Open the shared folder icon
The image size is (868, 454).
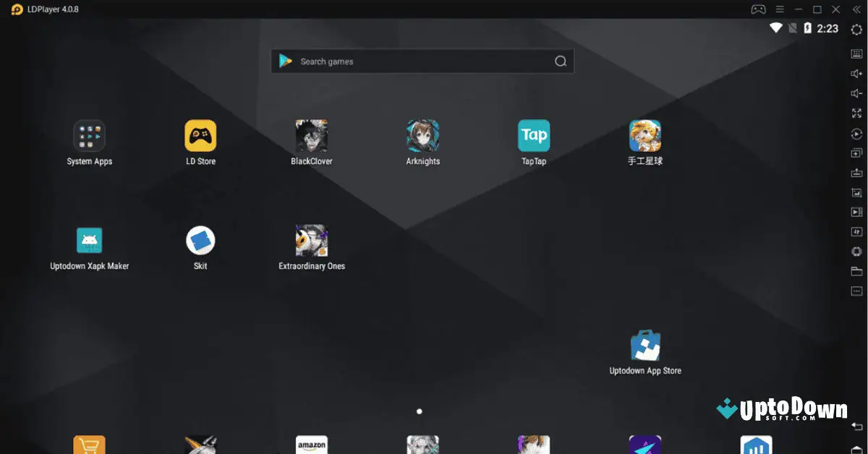(856, 271)
